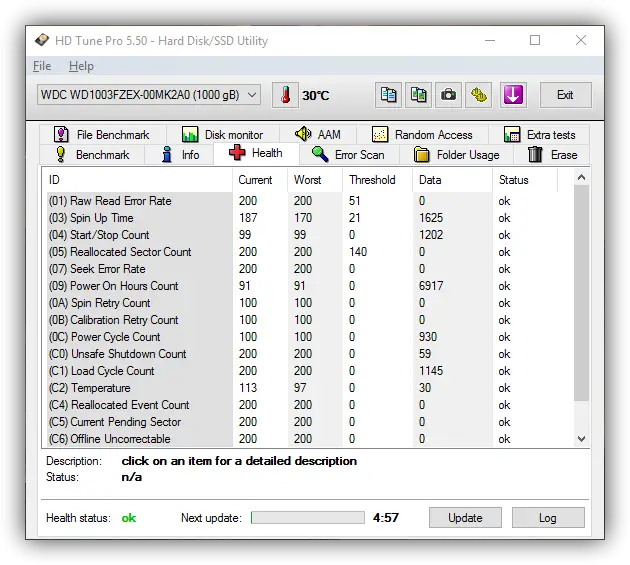The width and height of the screenshot is (630, 565).
Task: Click the Update button
Action: (465, 518)
